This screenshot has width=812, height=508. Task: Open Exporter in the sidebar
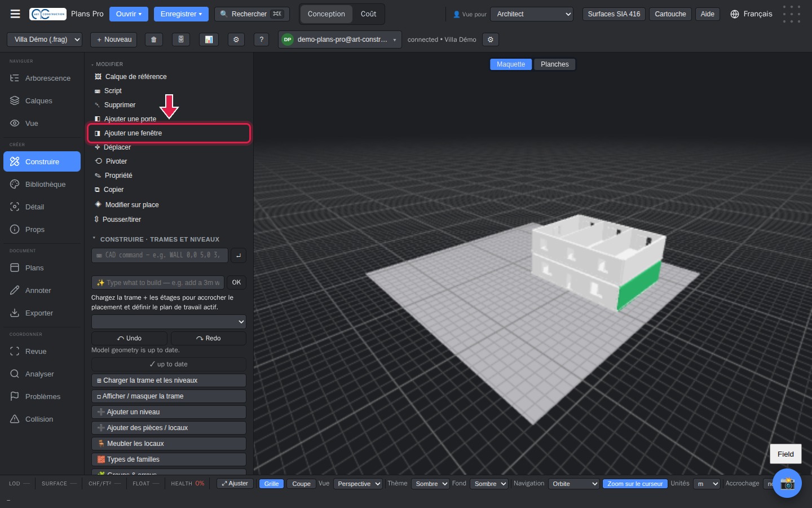click(42, 313)
